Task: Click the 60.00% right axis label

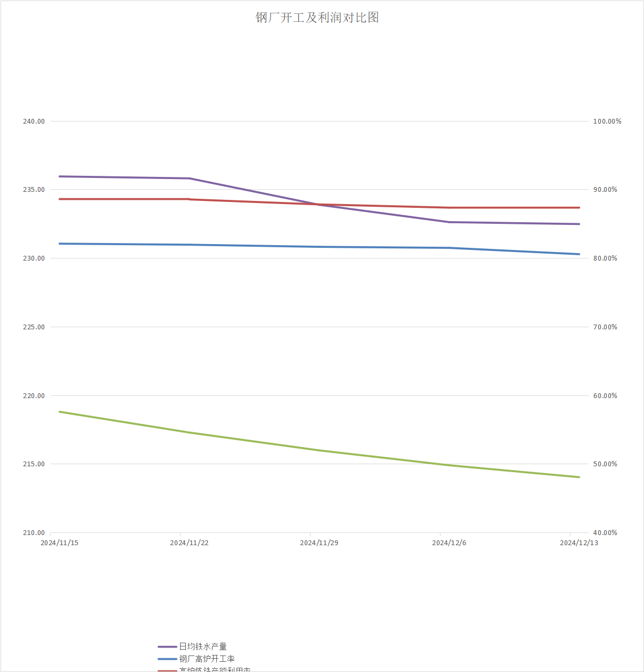Action: (605, 396)
